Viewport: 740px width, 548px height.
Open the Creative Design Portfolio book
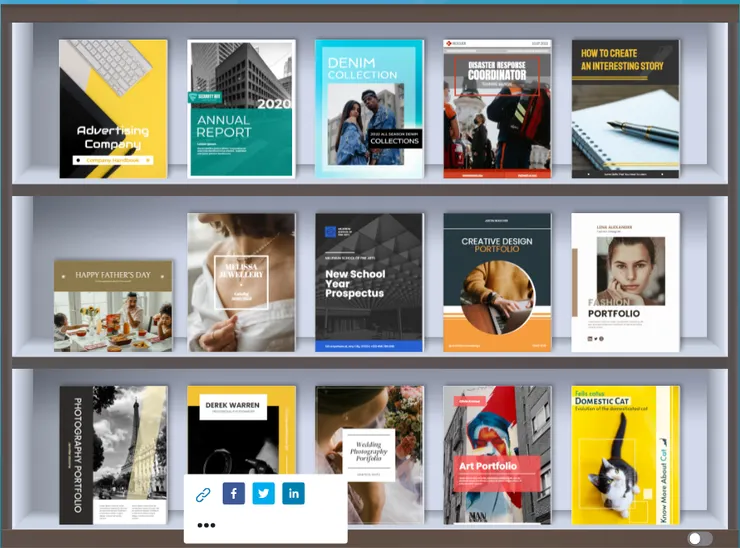click(x=497, y=282)
